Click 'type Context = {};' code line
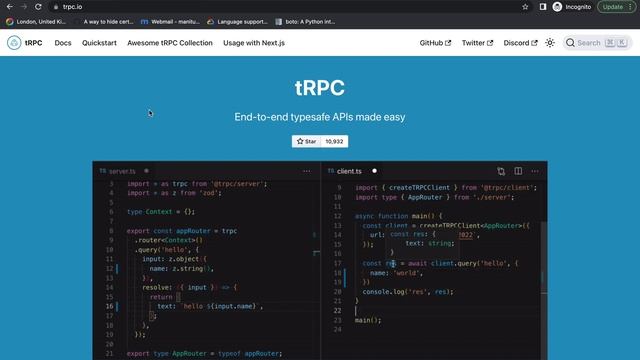This screenshot has height=360, width=640. [161, 212]
